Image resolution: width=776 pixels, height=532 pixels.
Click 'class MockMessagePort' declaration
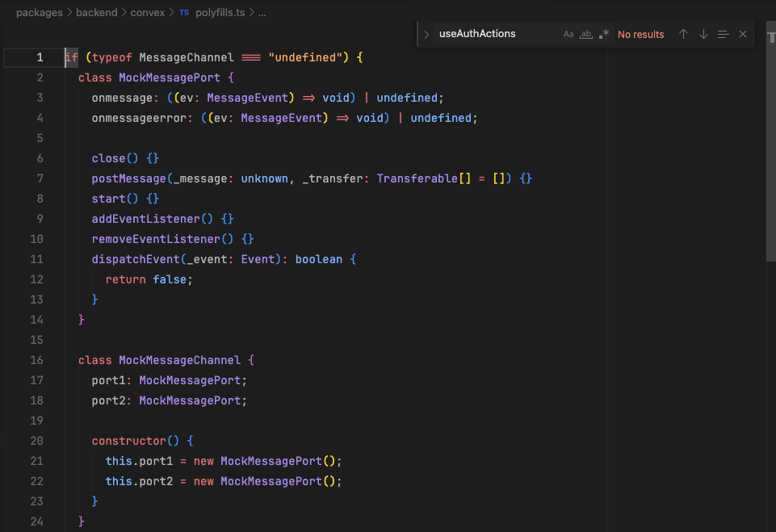coord(149,77)
